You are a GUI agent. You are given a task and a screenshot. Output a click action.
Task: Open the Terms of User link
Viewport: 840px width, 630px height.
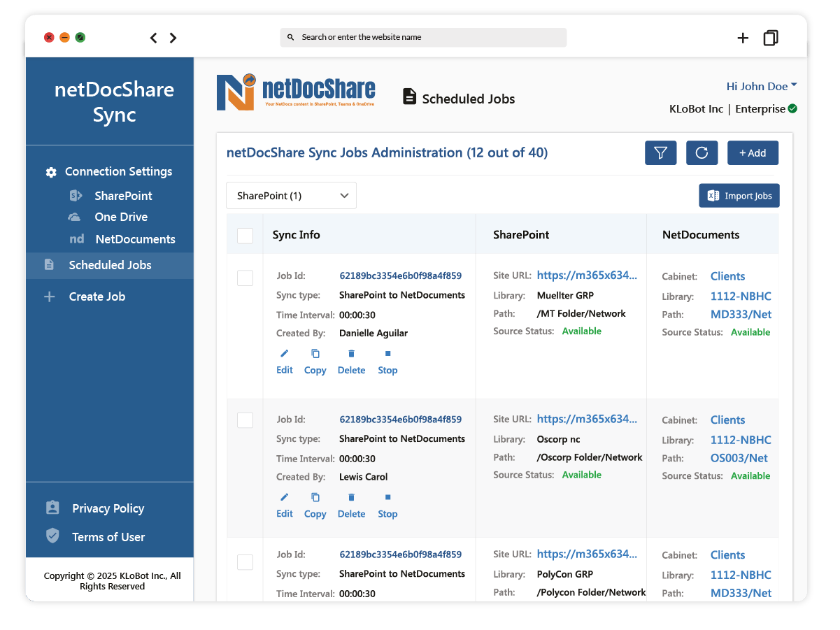point(95,537)
